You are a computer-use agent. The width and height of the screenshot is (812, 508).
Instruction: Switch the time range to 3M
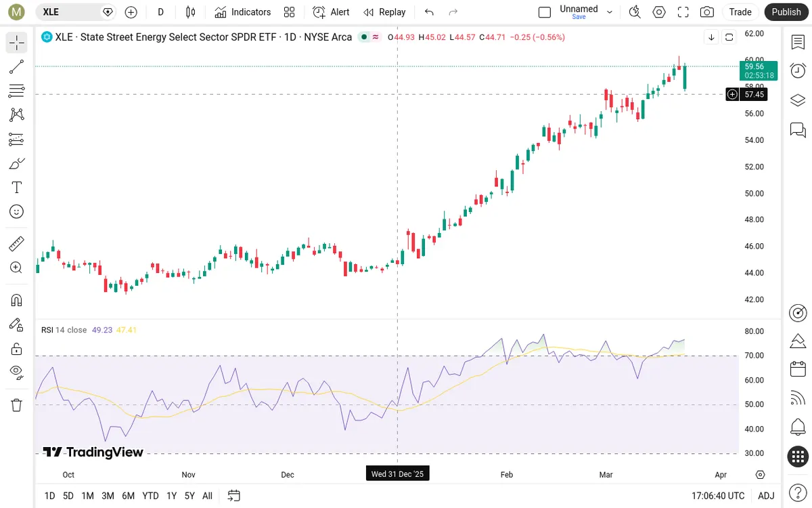[x=108, y=496]
